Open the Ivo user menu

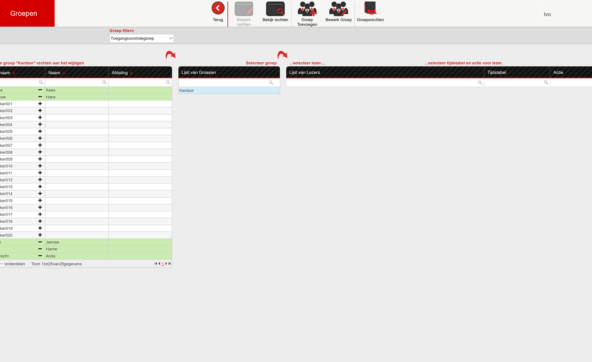pyautogui.click(x=547, y=14)
